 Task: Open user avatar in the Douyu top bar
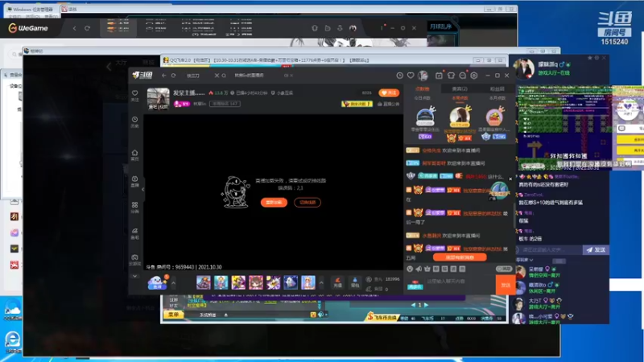click(423, 76)
